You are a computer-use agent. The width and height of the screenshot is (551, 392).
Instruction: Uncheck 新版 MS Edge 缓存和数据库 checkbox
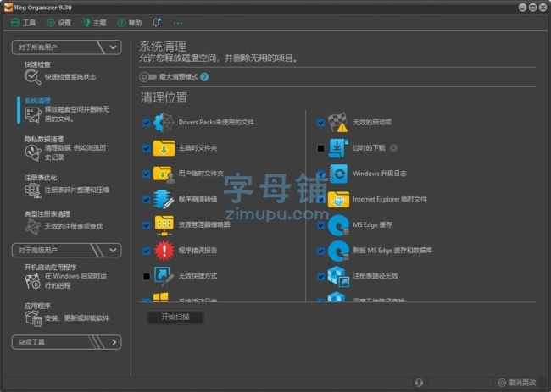point(320,251)
